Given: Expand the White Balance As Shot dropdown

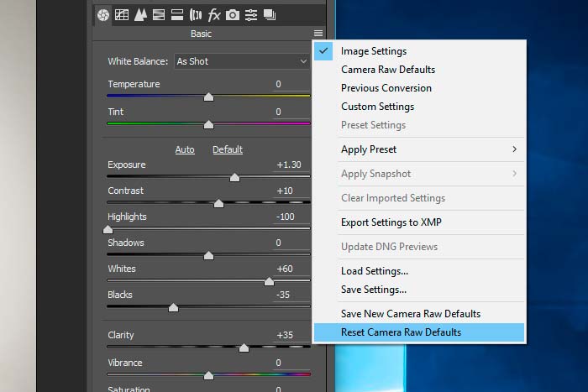Looking at the screenshot, I should point(242,61).
